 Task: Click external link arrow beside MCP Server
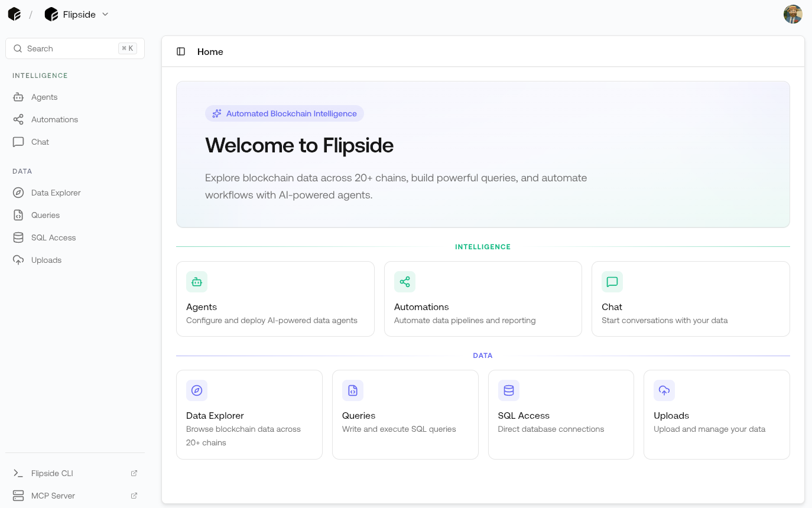(x=134, y=496)
